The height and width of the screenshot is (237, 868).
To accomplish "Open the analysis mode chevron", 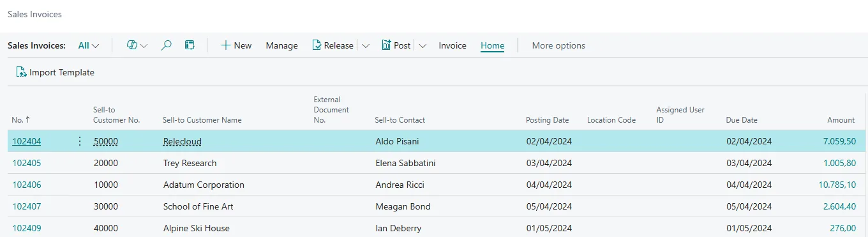I will coord(144,46).
